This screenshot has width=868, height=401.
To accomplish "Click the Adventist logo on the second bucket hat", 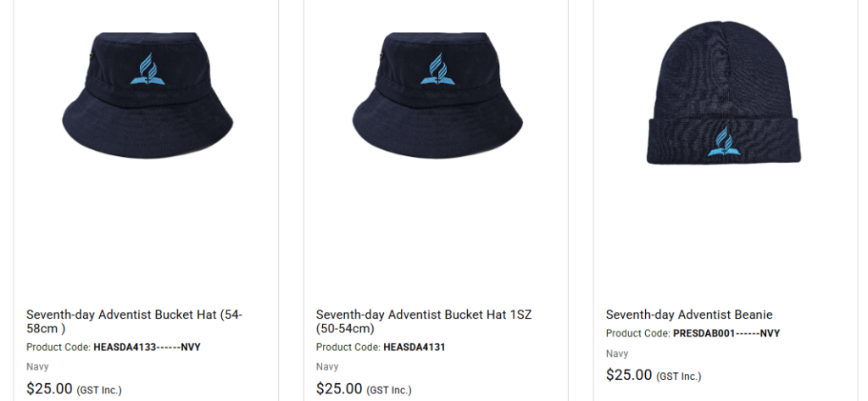I will 437,70.
